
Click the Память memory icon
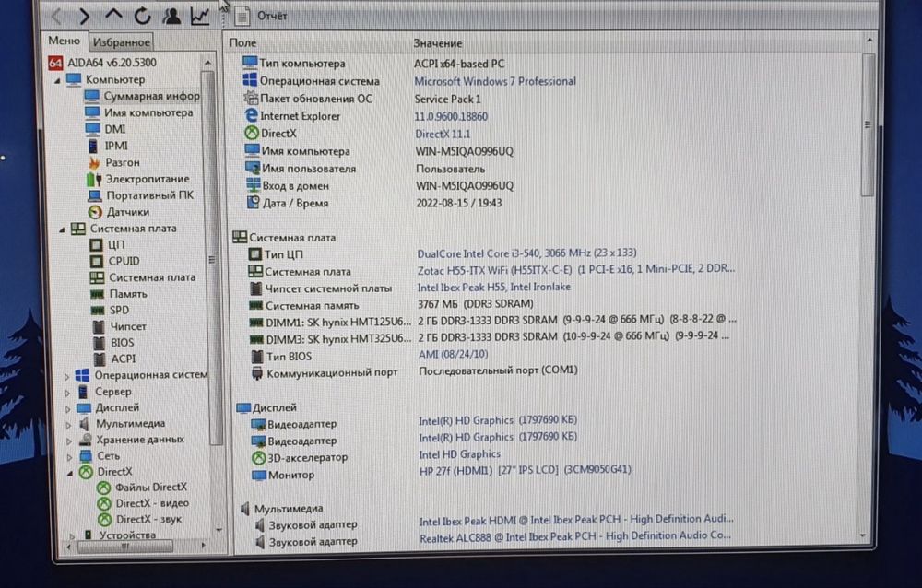point(97,294)
